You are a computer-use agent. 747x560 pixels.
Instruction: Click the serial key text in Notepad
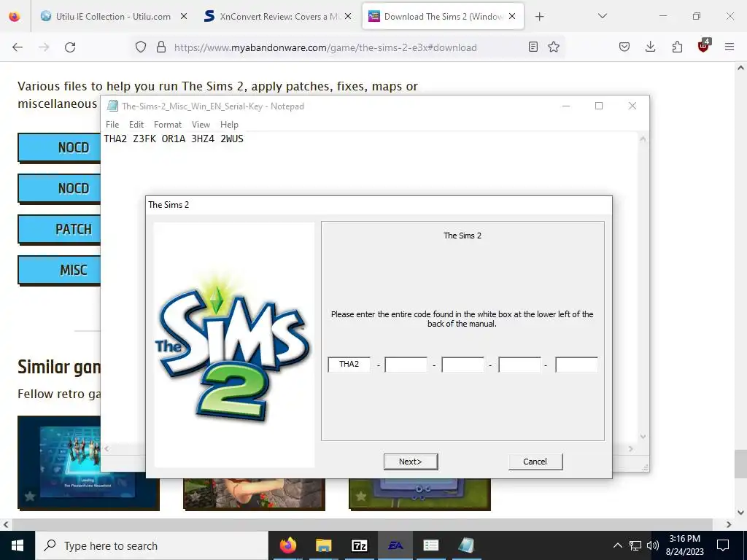coord(174,139)
